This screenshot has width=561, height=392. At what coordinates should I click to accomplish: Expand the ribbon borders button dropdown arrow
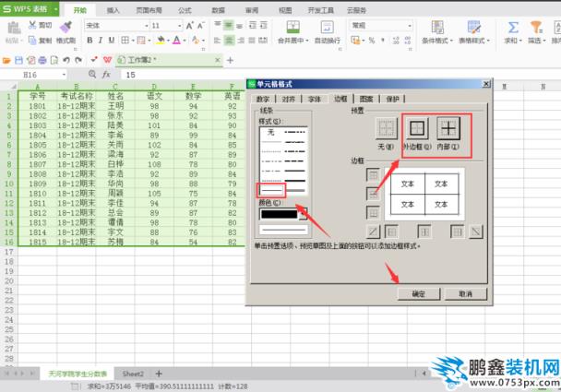(133, 41)
